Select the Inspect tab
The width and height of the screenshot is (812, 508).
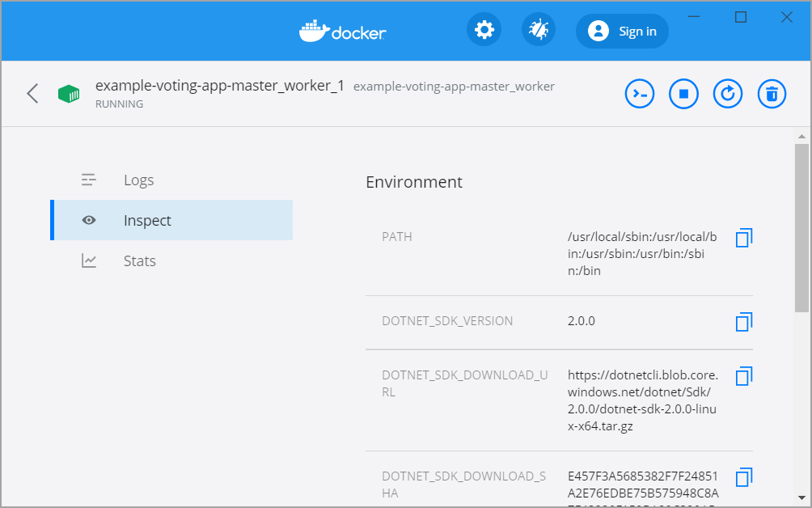tap(147, 221)
